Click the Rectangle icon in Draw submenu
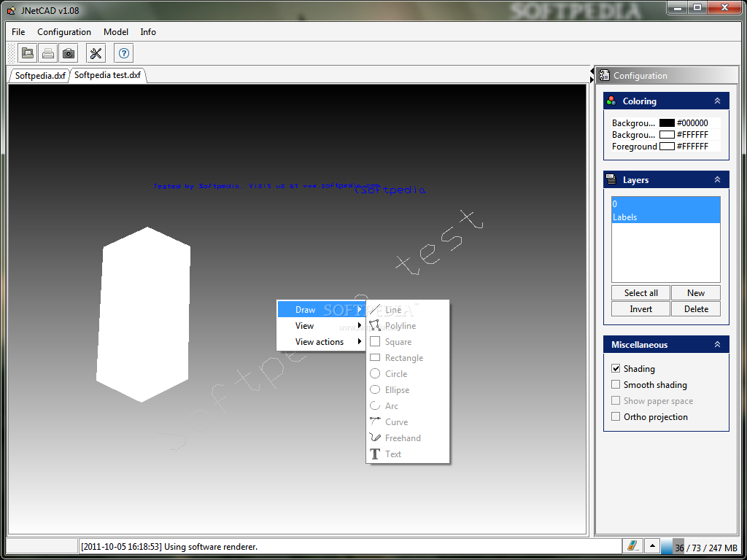This screenshot has height=560, width=747. 376,357
